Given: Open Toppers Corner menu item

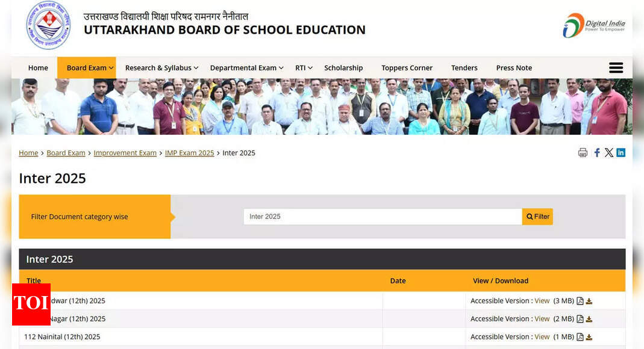Looking at the screenshot, I should pyautogui.click(x=407, y=68).
